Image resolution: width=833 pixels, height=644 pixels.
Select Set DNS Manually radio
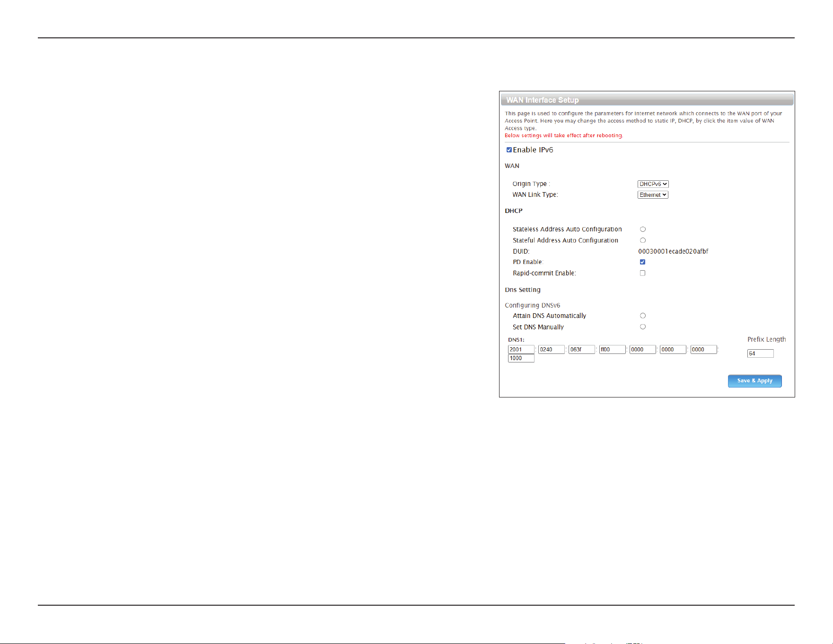(643, 327)
